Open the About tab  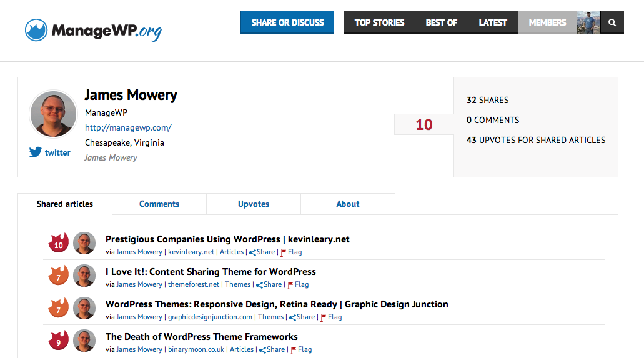click(x=348, y=204)
